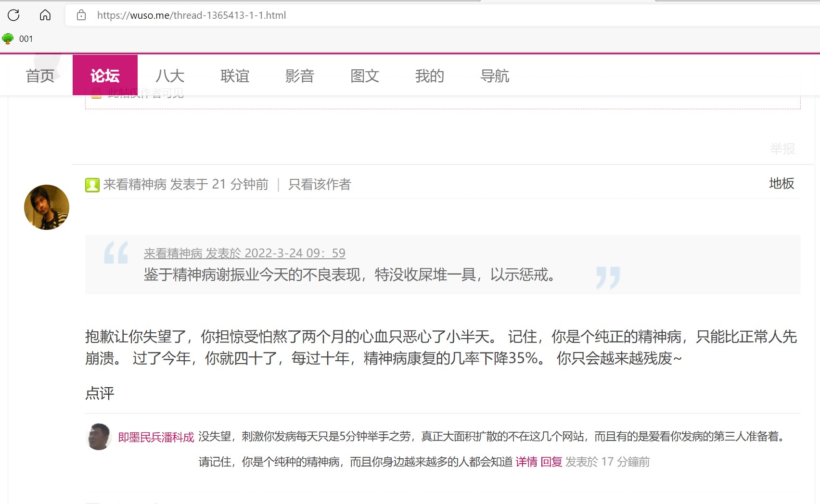Click 只看该作者 filter link
The height and width of the screenshot is (504, 820).
tap(320, 184)
